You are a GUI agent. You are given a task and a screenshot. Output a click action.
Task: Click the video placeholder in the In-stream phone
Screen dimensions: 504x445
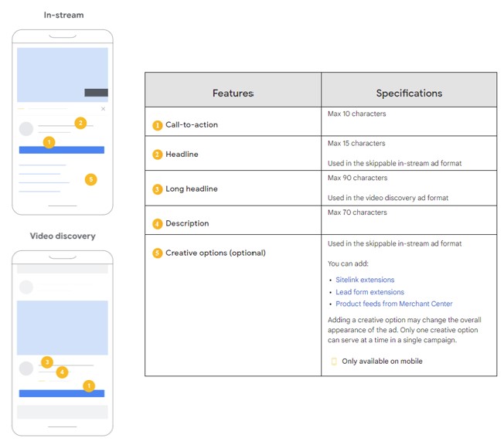coord(63,75)
